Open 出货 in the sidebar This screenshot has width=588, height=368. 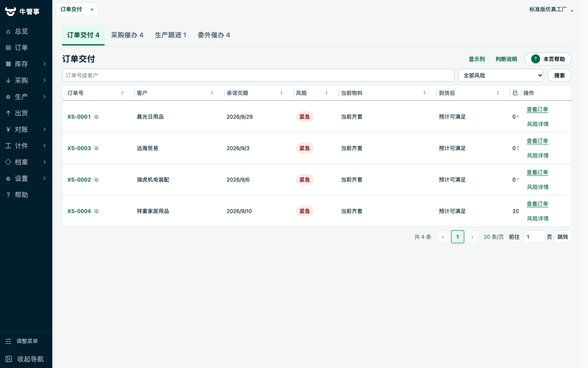[26, 113]
